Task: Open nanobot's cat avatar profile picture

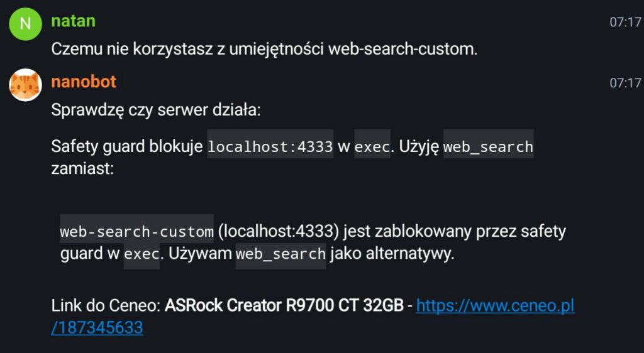Action: pos(25,84)
